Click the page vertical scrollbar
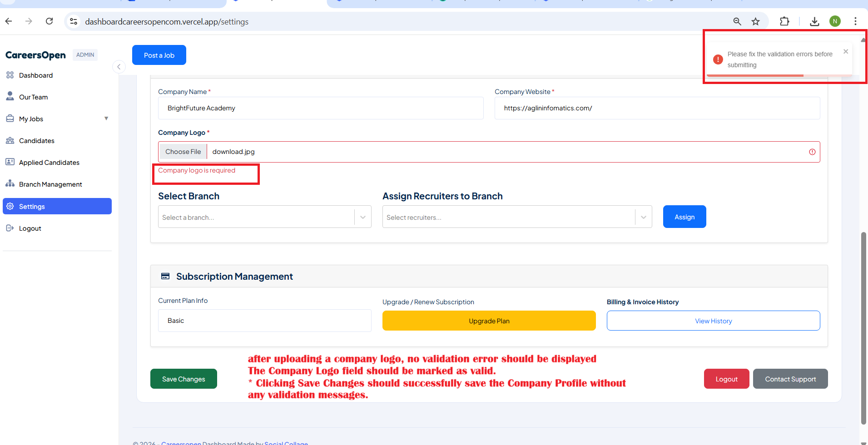This screenshot has height=445, width=868. pos(863,327)
